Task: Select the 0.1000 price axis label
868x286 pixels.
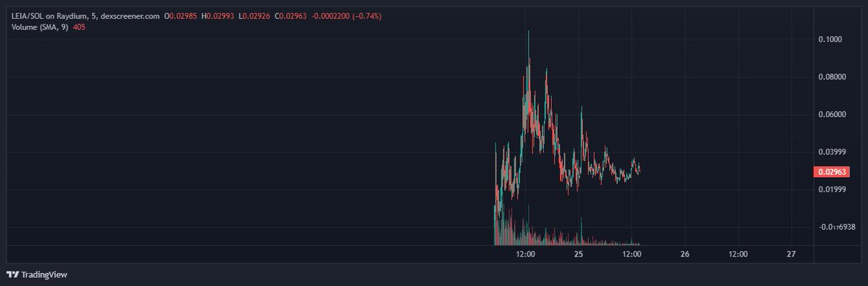Action: click(830, 39)
